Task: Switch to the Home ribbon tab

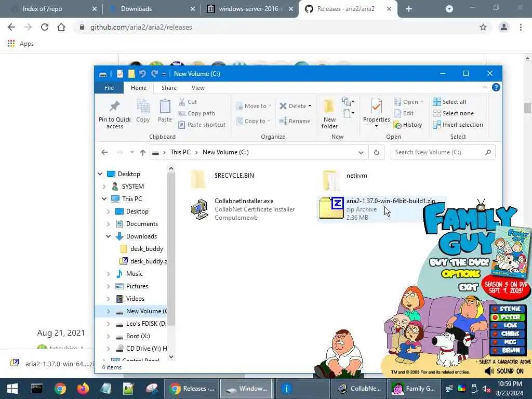Action: (139, 87)
